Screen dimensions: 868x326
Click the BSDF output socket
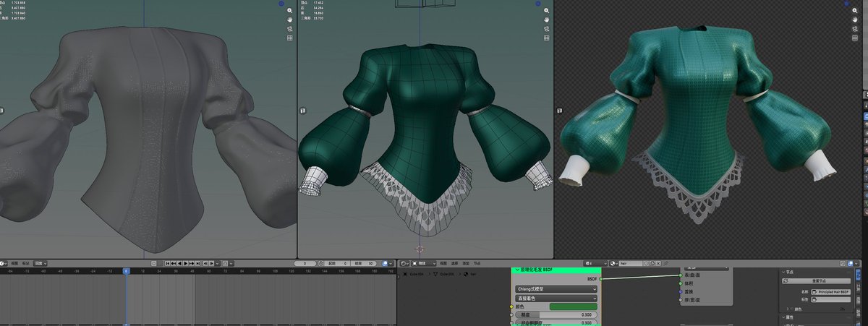601,279
